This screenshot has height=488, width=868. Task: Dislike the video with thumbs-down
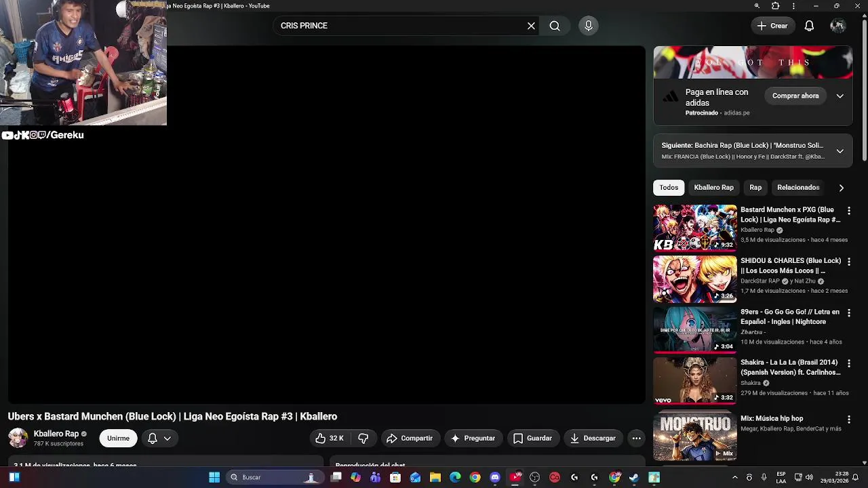[x=363, y=438]
